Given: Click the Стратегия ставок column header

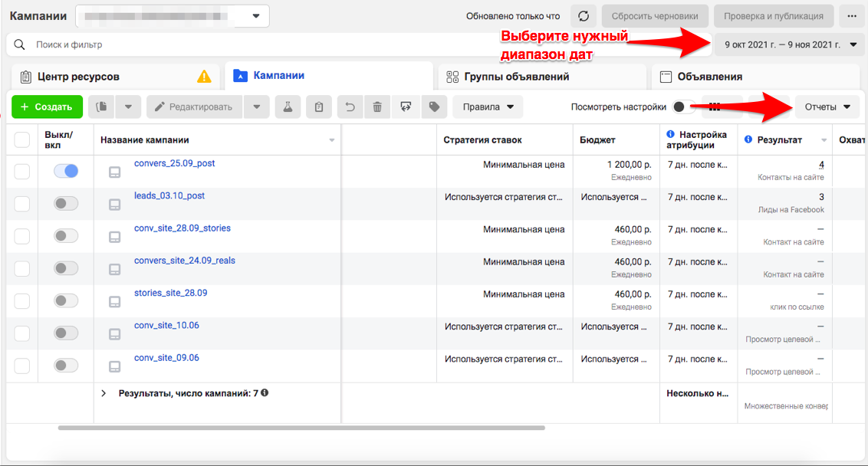Looking at the screenshot, I should coord(483,139).
